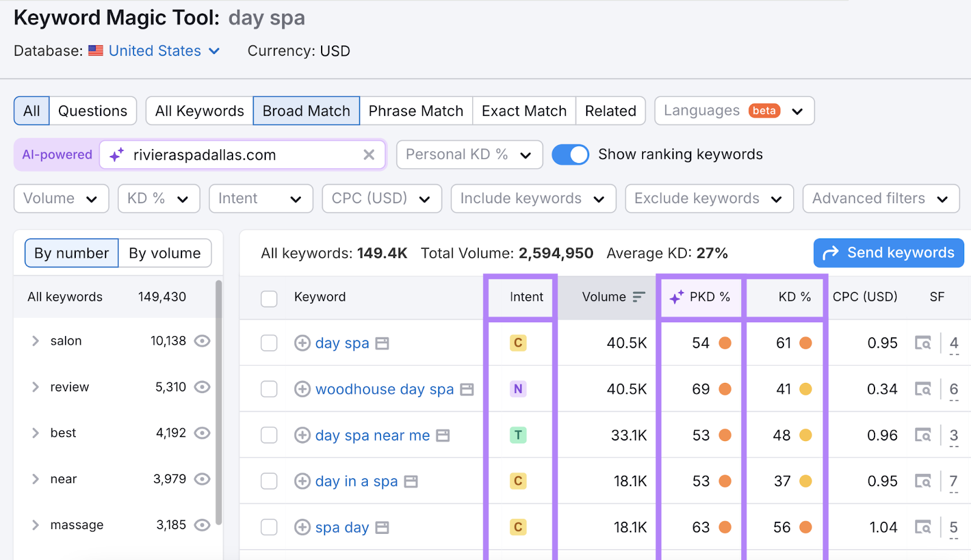Image resolution: width=971 pixels, height=560 pixels.
Task: Check the select-all checkbox in the table header
Action: [269, 299]
